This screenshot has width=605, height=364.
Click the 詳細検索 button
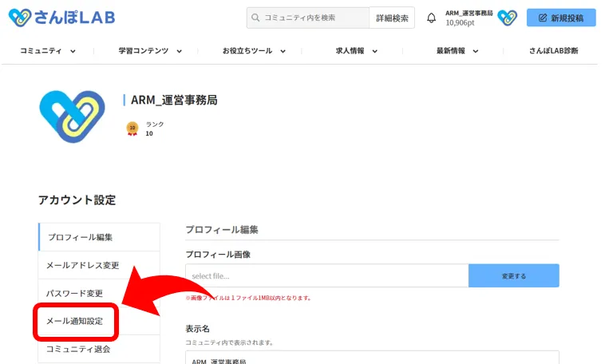[x=392, y=18]
